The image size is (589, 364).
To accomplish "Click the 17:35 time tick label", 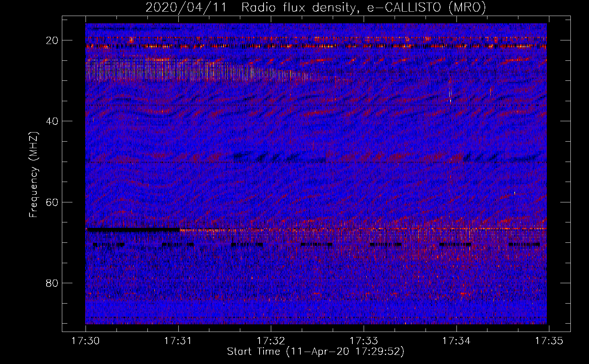I will [549, 341].
